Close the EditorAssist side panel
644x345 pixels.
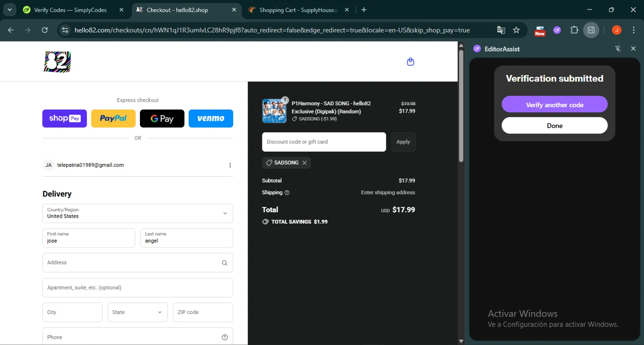pyautogui.click(x=633, y=49)
